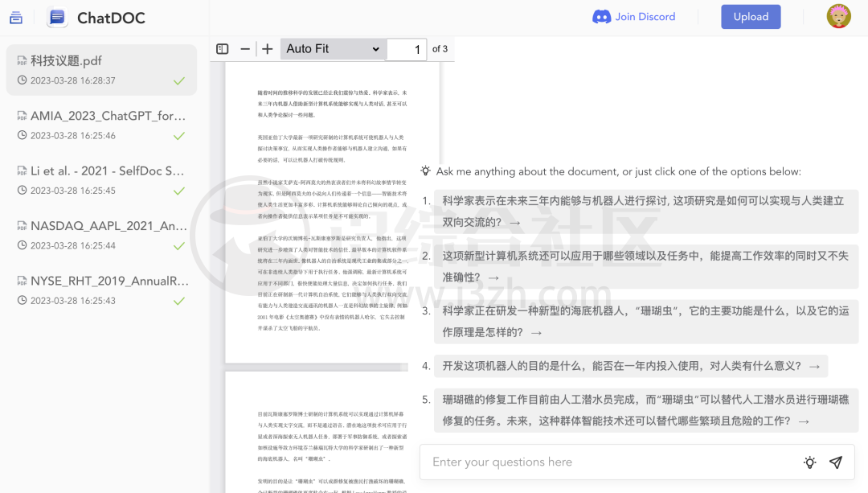Screen dimensions: 868x493
Task: Click the Upload button
Action: click(751, 17)
